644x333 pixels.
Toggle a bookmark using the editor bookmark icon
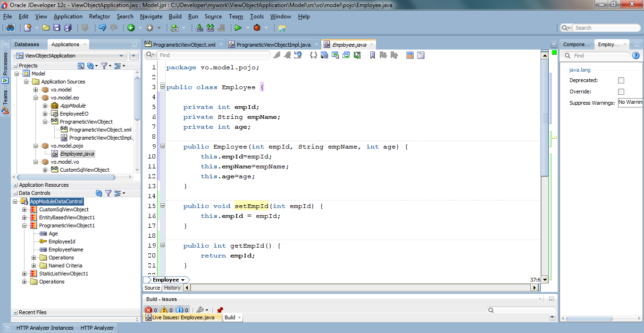(372, 55)
